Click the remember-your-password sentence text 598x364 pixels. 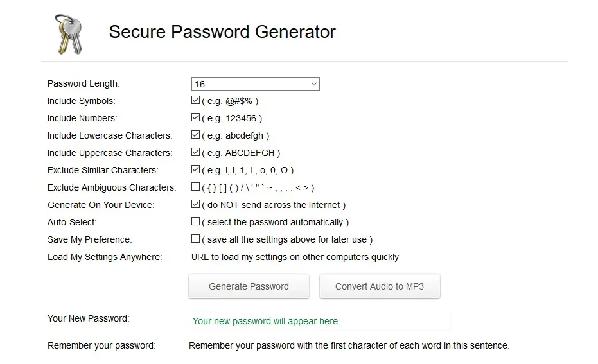coord(349,345)
